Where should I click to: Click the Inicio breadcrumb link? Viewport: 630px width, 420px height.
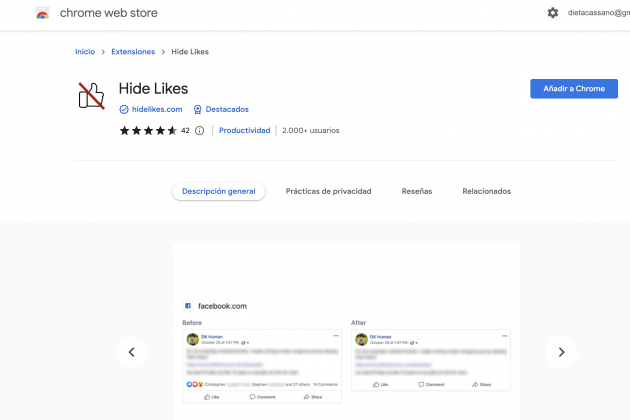tap(85, 51)
